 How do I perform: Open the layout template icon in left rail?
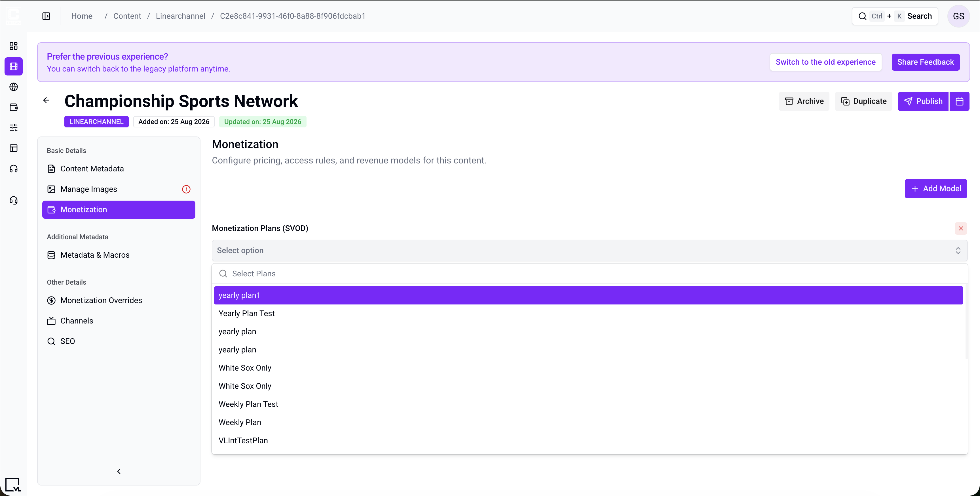(x=14, y=148)
